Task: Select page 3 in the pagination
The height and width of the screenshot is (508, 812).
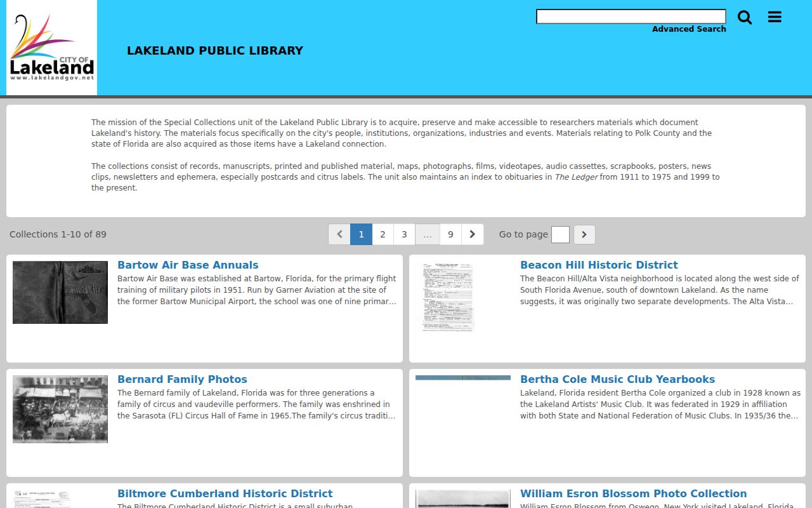Action: [404, 234]
